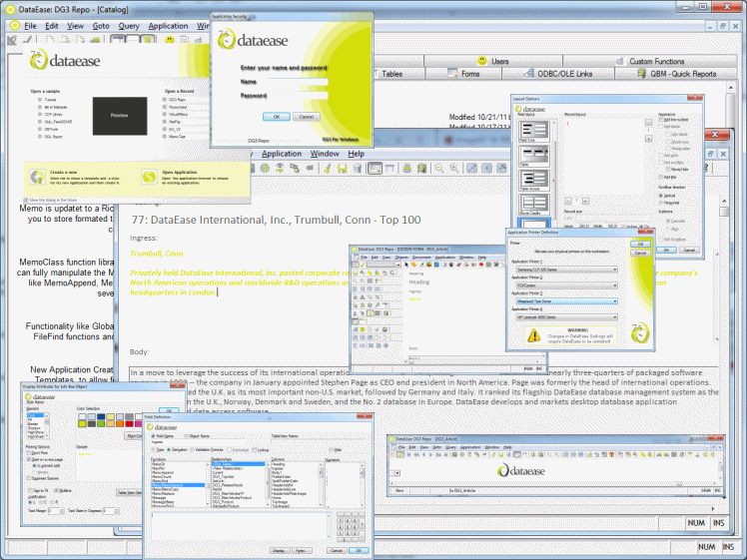747x560 pixels.
Task: Click the yellow smiley toolbar icon in Catalog
Action: 169,40
